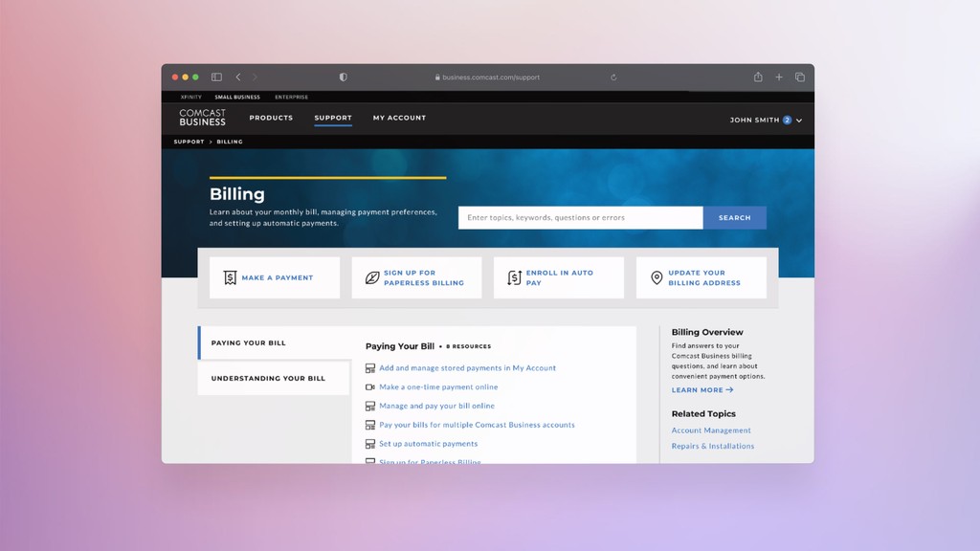Image resolution: width=980 pixels, height=551 pixels.
Task: Click the Billing Overview heading
Action: [x=707, y=332]
